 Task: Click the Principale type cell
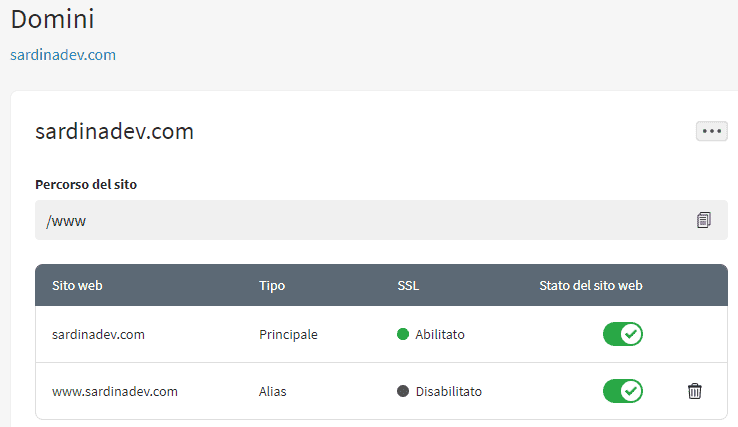[288, 334]
